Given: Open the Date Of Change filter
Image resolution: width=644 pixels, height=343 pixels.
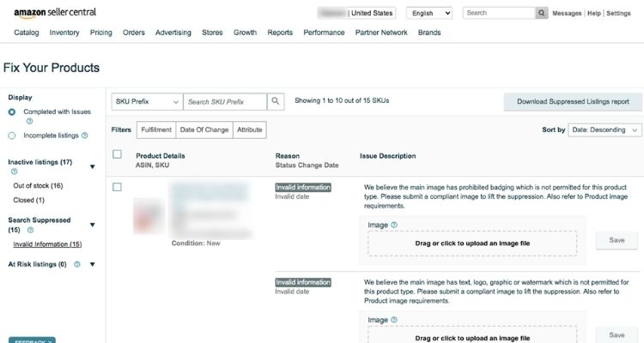Looking at the screenshot, I should coord(204,129).
